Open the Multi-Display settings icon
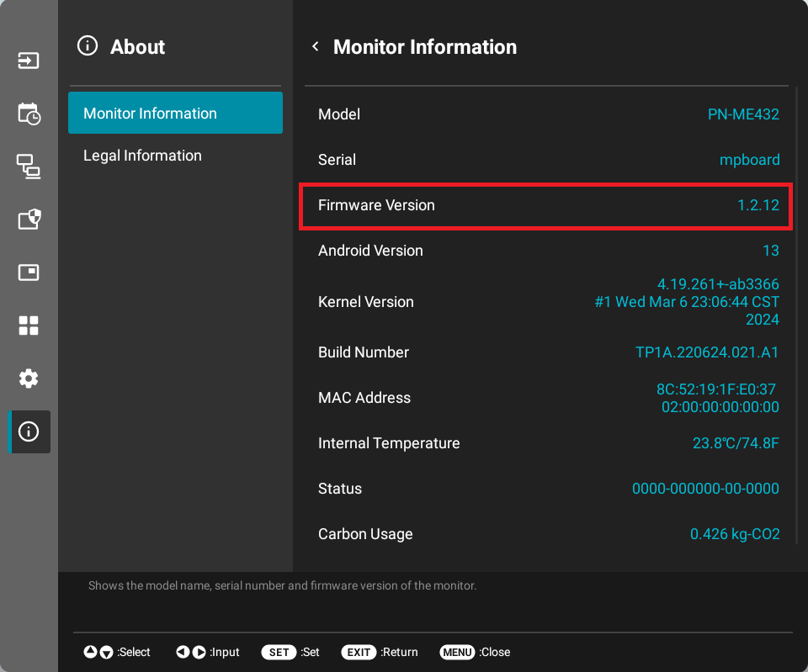 coord(29,167)
